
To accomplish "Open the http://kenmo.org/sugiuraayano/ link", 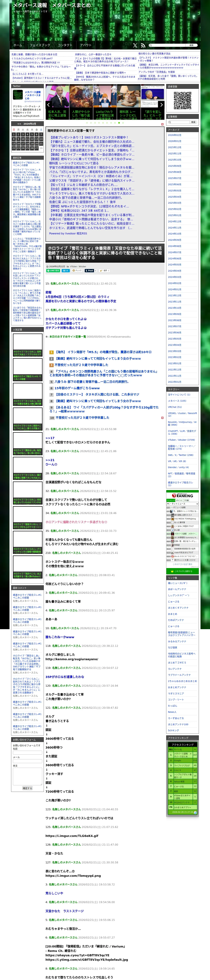I will pyautogui.click(x=72, y=659).
